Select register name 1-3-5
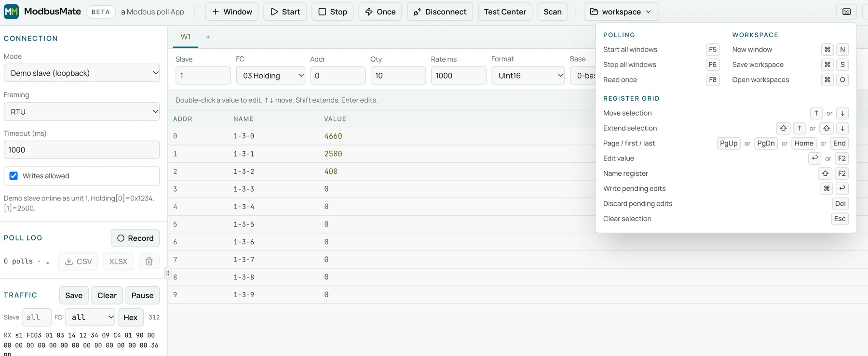868x356 pixels. tap(244, 224)
